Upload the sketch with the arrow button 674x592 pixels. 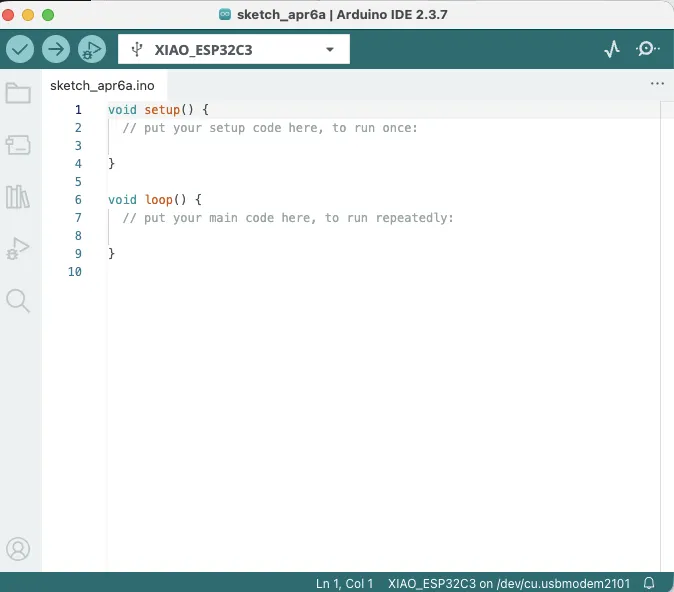[56, 49]
